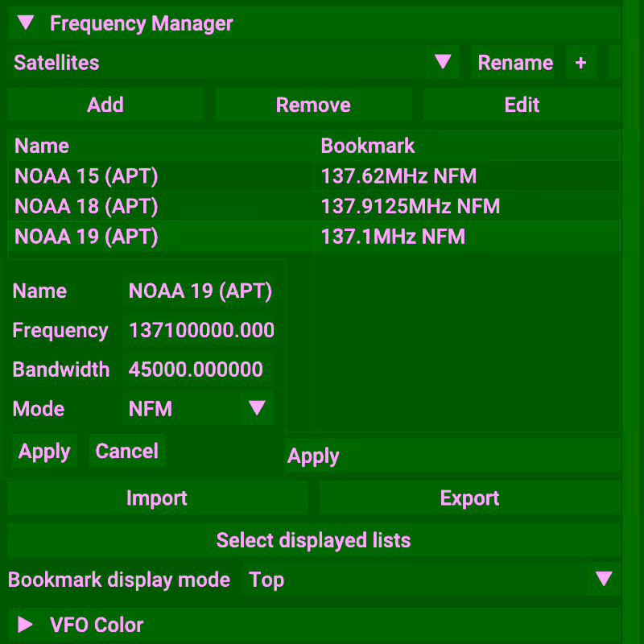Image resolution: width=644 pixels, height=644 pixels.
Task: Collapse the Frequency Manager section
Action: pyautogui.click(x=314, y=23)
